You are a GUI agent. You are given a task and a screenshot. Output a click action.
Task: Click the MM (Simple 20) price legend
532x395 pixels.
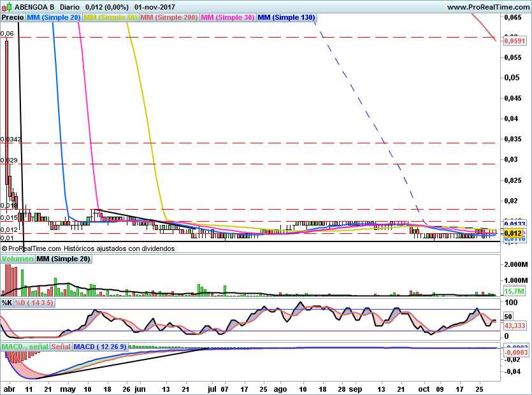tap(54, 18)
